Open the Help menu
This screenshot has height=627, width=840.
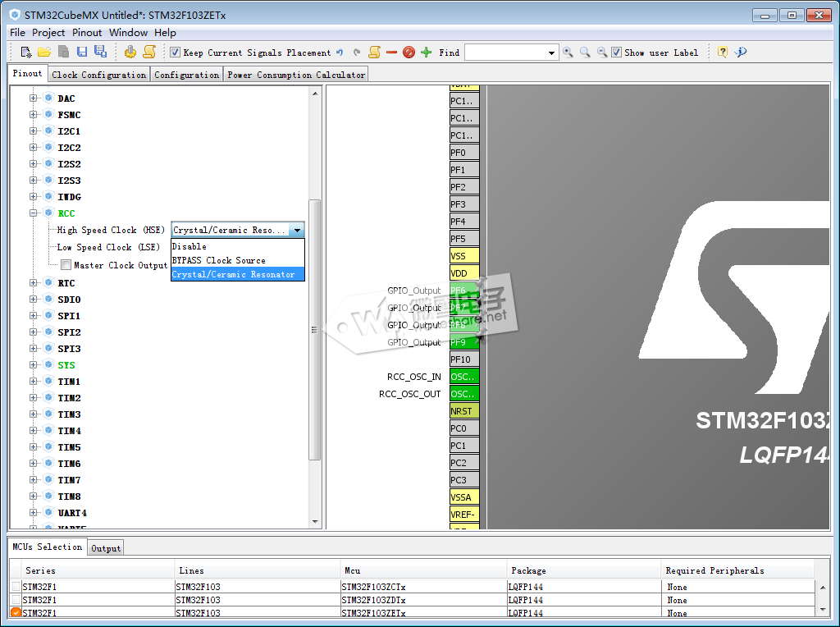click(165, 33)
